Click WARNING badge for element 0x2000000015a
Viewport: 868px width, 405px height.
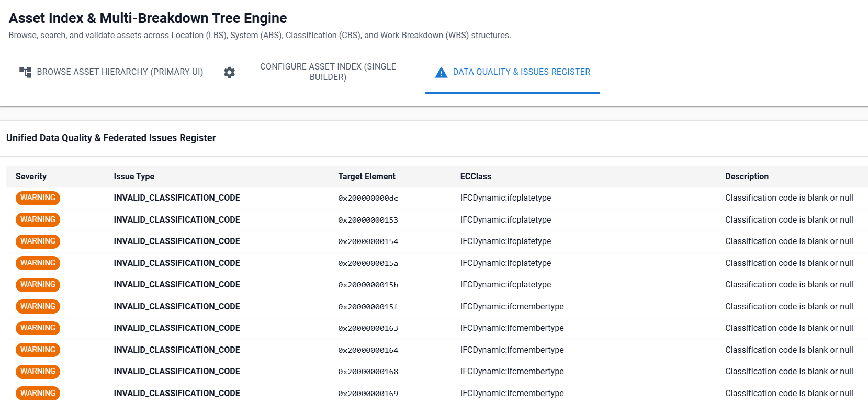coord(38,263)
